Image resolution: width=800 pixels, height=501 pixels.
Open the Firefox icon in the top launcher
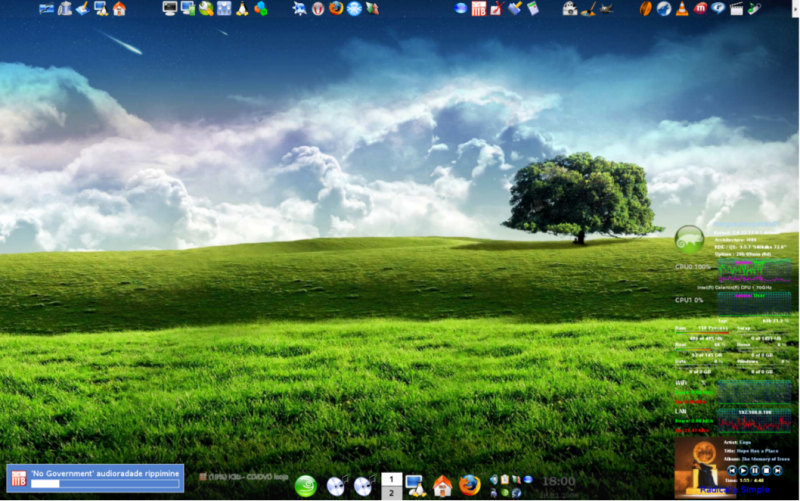click(x=336, y=8)
